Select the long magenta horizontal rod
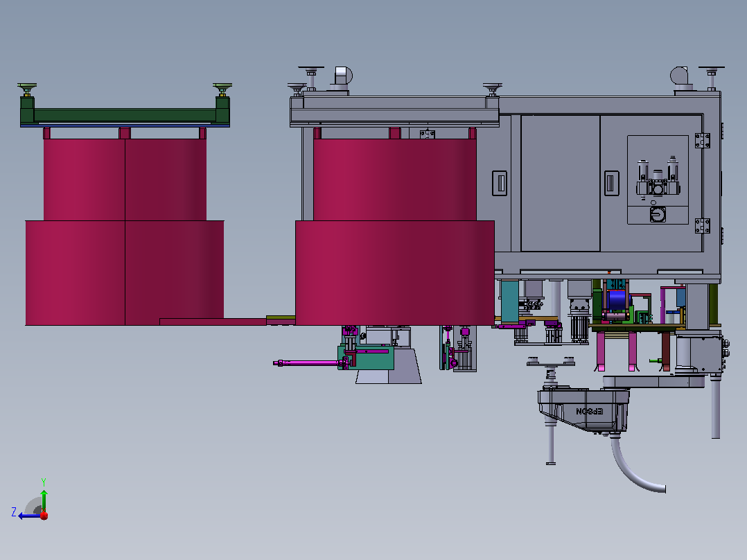The height and width of the screenshot is (560, 747). pyautogui.click(x=309, y=363)
